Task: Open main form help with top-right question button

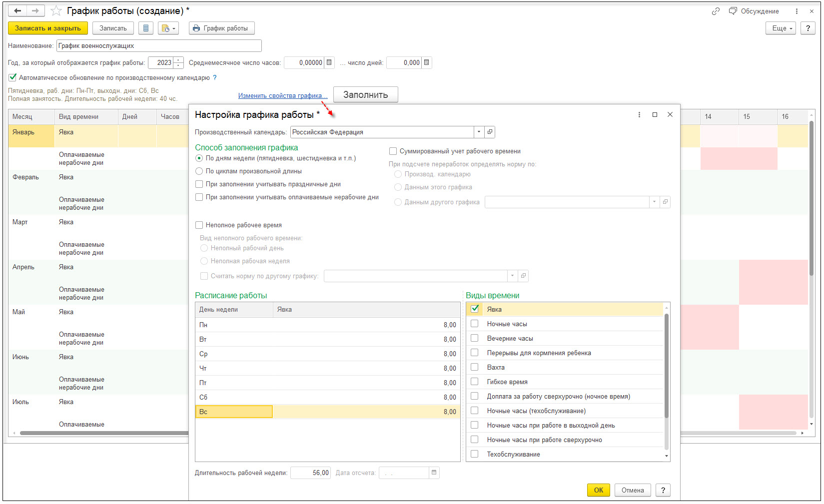Action: click(808, 28)
